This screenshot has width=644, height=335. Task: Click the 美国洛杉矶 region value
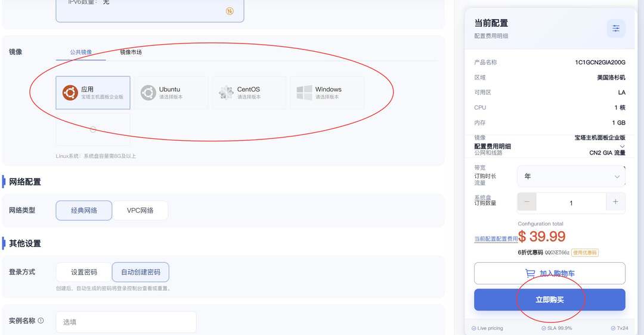click(611, 77)
